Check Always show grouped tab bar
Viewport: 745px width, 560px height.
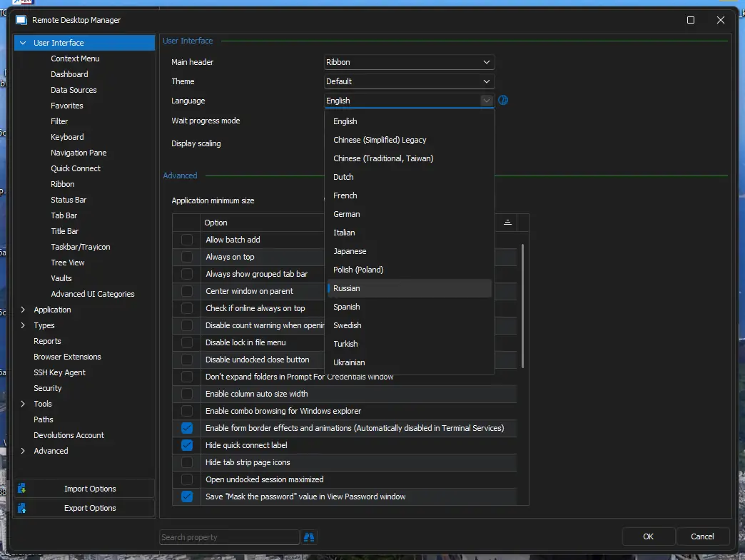tap(187, 274)
